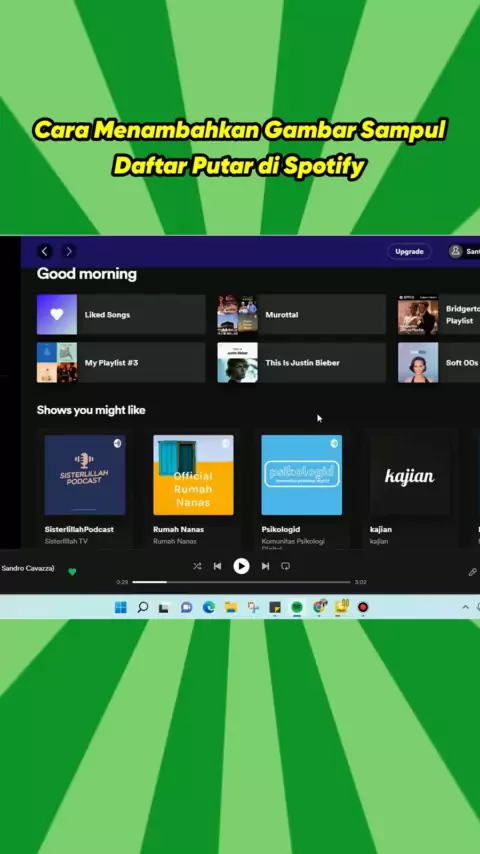Toggle the repeat mode
Viewport: 480px width, 854px height.
[285, 566]
